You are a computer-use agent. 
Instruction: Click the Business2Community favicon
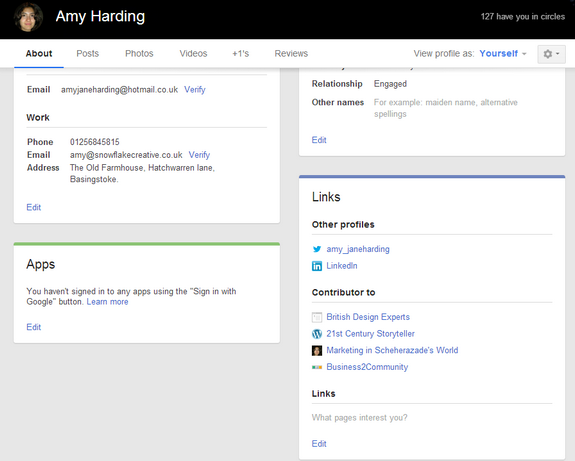coord(317,367)
